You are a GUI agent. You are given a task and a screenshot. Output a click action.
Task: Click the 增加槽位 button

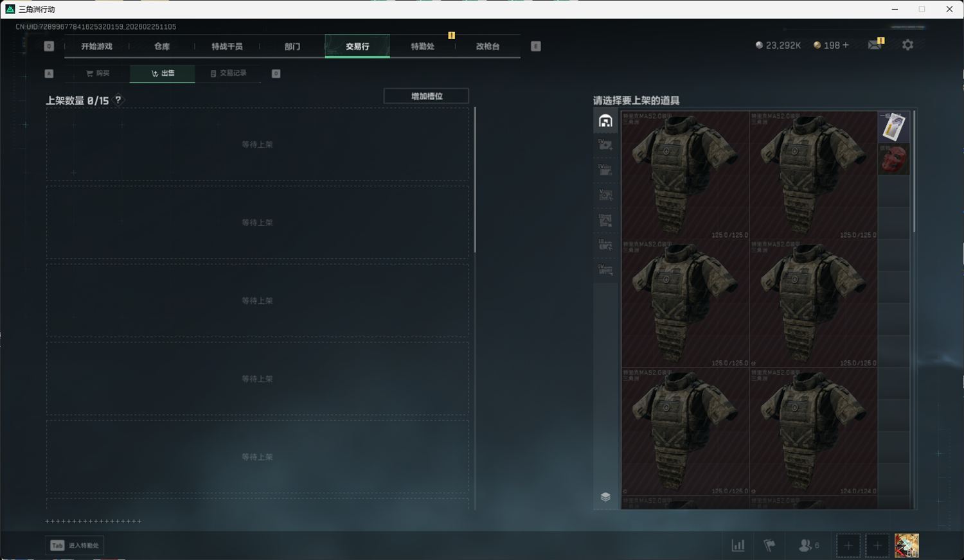pos(426,96)
